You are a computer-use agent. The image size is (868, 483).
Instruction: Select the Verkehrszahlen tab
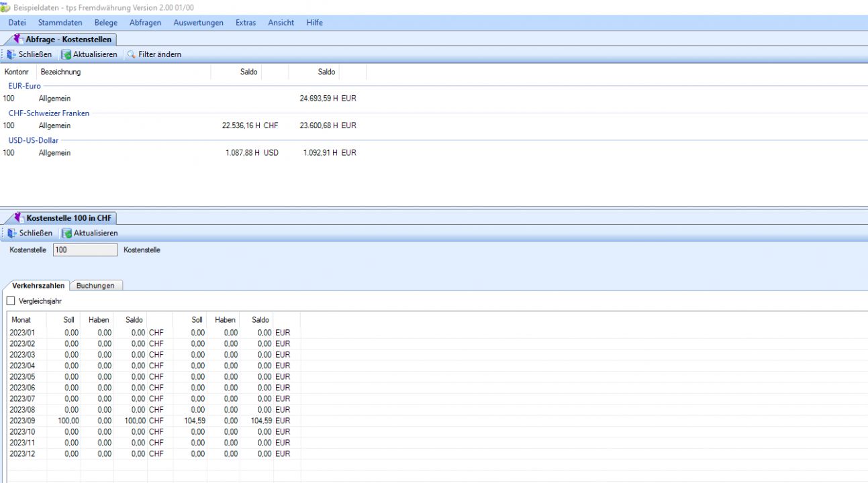(38, 286)
